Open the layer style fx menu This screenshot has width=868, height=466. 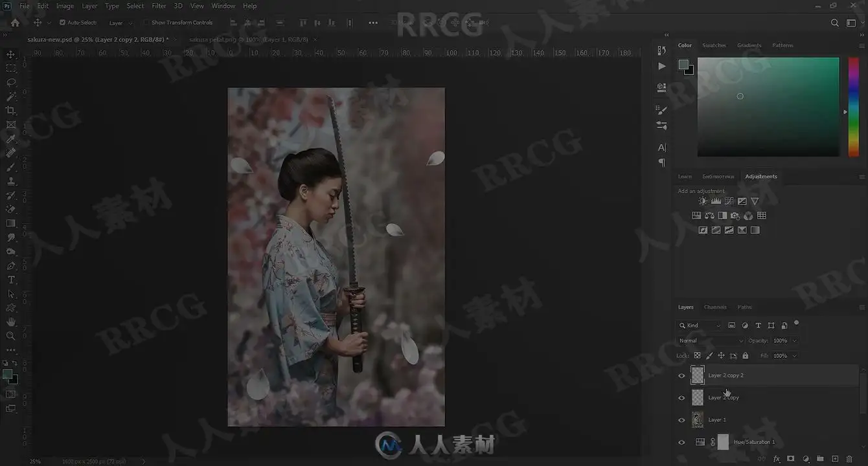777,459
